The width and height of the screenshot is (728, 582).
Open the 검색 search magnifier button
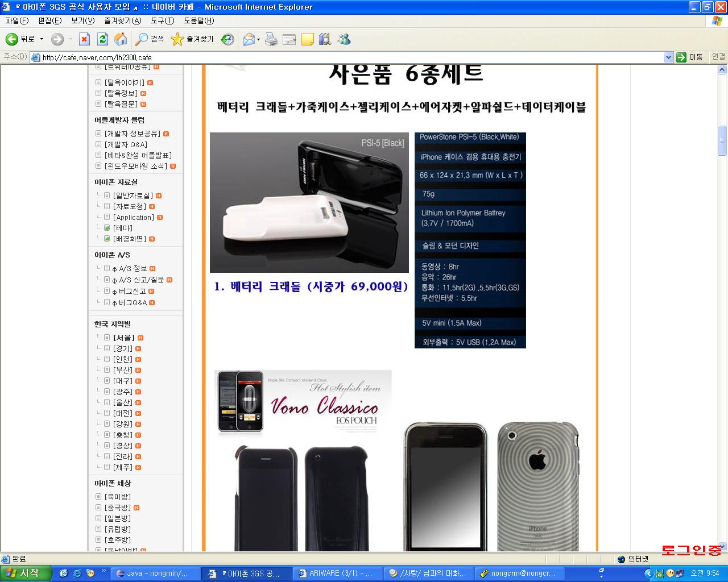[150, 39]
